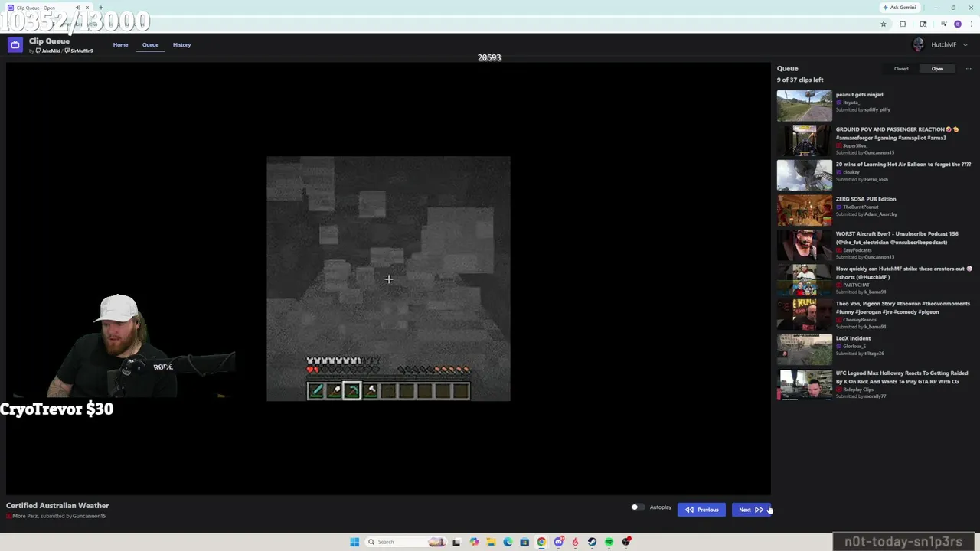Screen dimensions: 980x551
Task: Open the Windows Start menu
Action: pyautogui.click(x=354, y=542)
